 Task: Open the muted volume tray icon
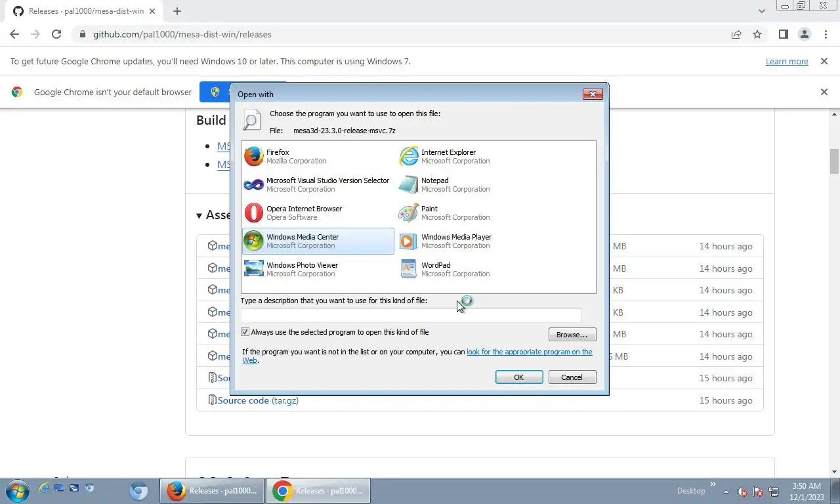pos(742,492)
